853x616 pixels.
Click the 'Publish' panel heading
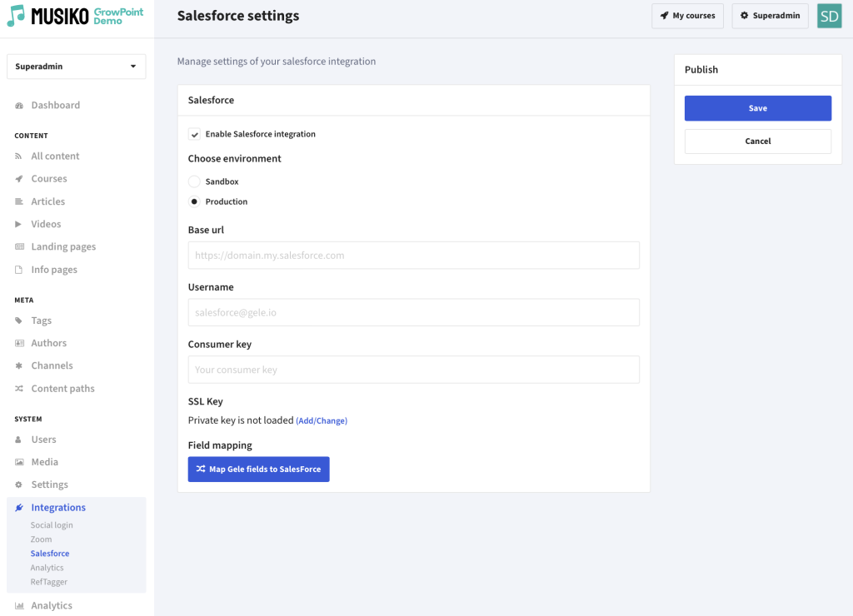pyautogui.click(x=701, y=70)
